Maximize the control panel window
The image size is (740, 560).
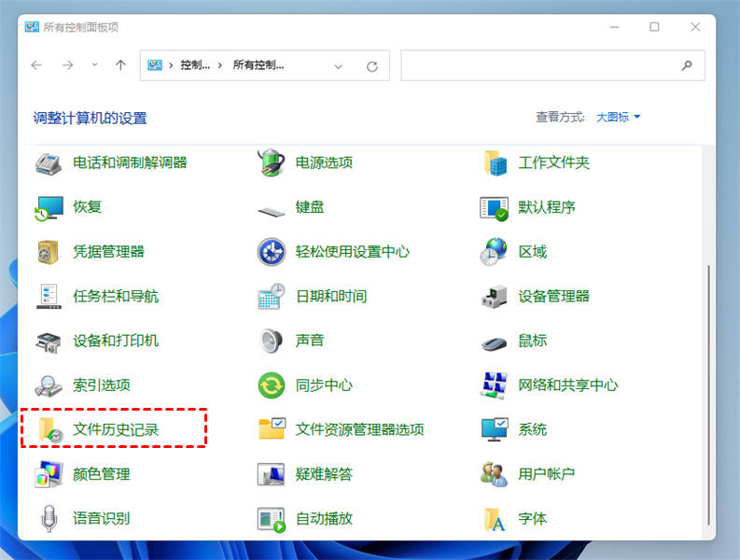pyautogui.click(x=654, y=27)
